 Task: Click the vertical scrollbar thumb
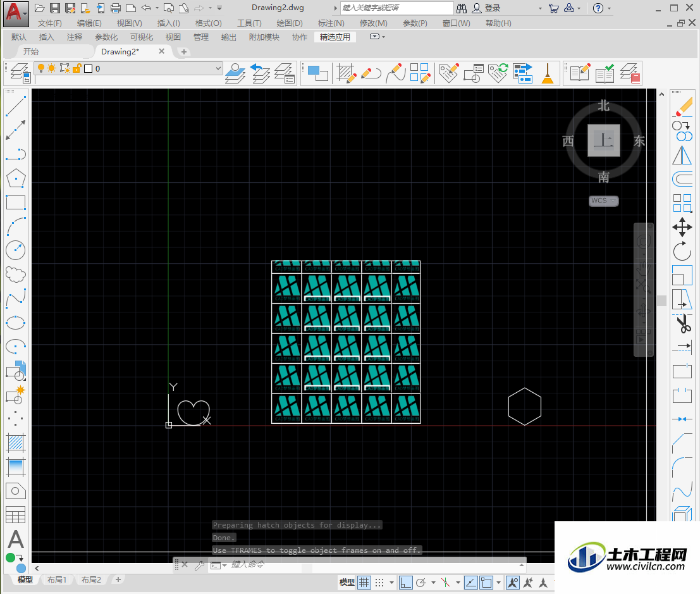click(661, 300)
